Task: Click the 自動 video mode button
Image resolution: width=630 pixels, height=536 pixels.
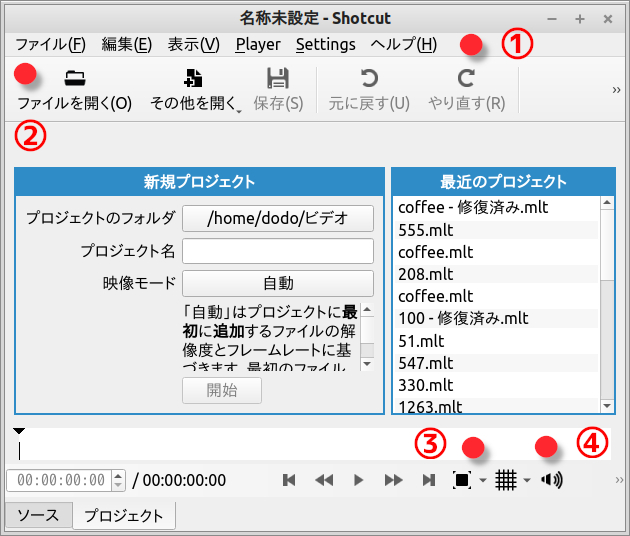Action: (277, 283)
